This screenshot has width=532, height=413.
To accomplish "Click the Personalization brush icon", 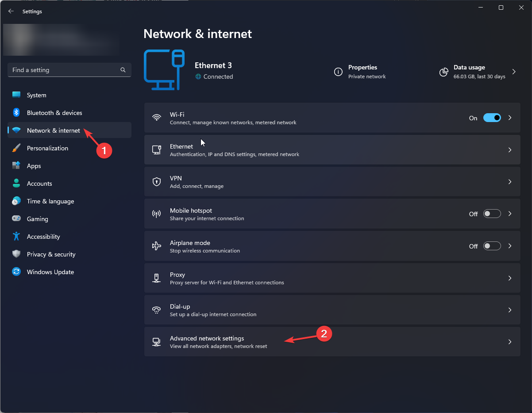I will [16, 148].
